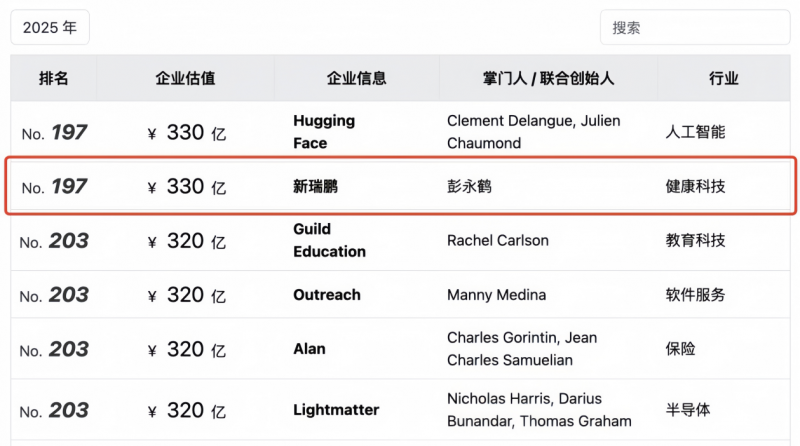Open the 新瑞鹏 company entry
800x446 pixels.
(315, 186)
